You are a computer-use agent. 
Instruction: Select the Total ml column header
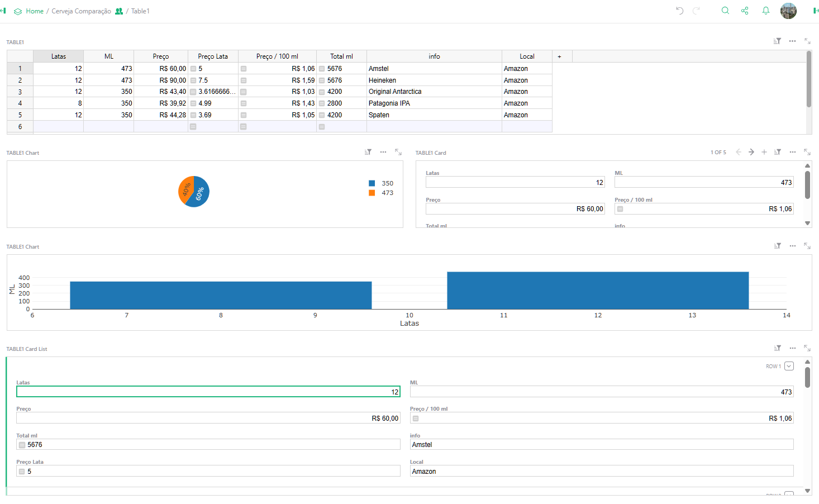[341, 56]
